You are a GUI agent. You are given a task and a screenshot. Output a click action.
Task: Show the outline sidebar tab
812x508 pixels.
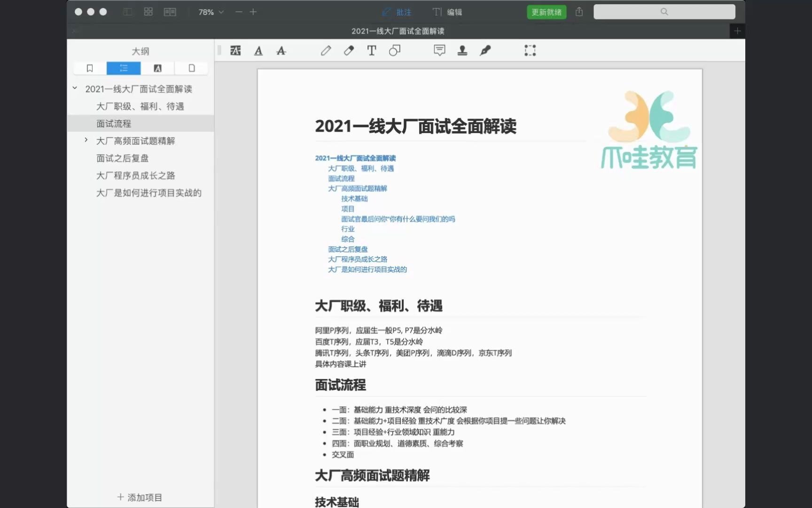pyautogui.click(x=124, y=68)
